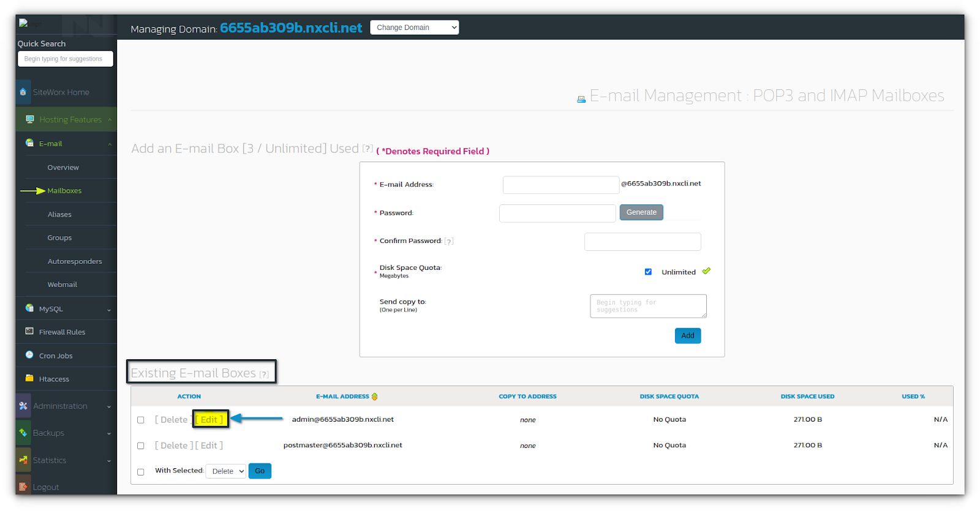Image resolution: width=980 pixels, height=511 pixels.
Task: Select the checkbox for postmaster mailbox row
Action: click(x=141, y=446)
